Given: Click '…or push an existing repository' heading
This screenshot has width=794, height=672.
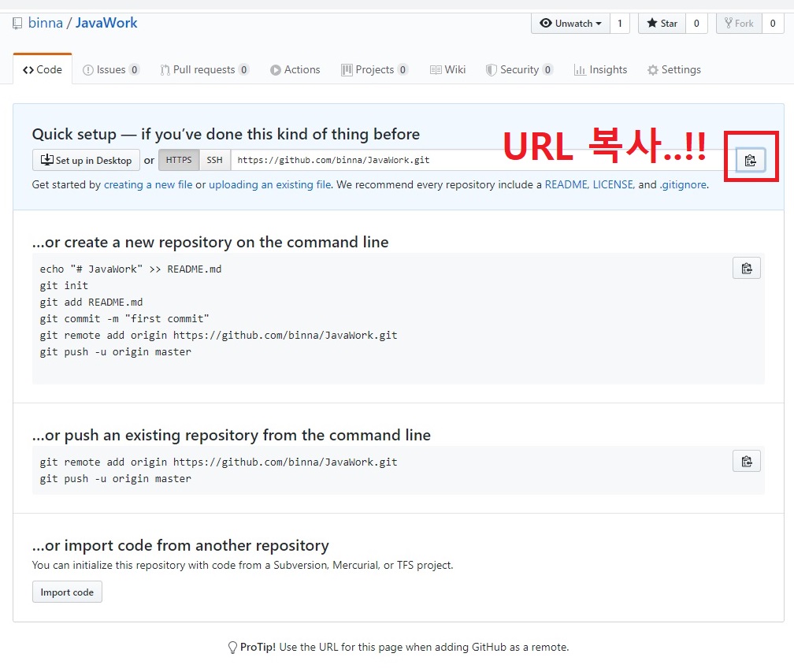Looking at the screenshot, I should point(232,435).
